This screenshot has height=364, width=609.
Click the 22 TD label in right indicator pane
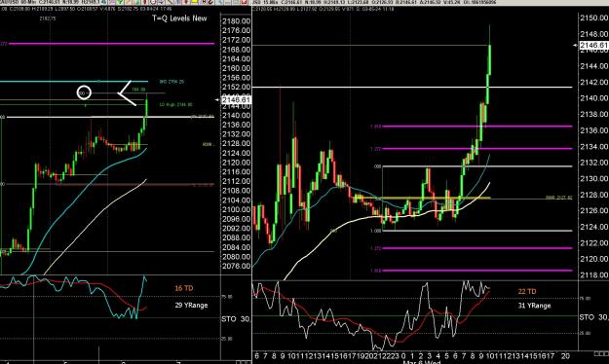(x=527, y=291)
